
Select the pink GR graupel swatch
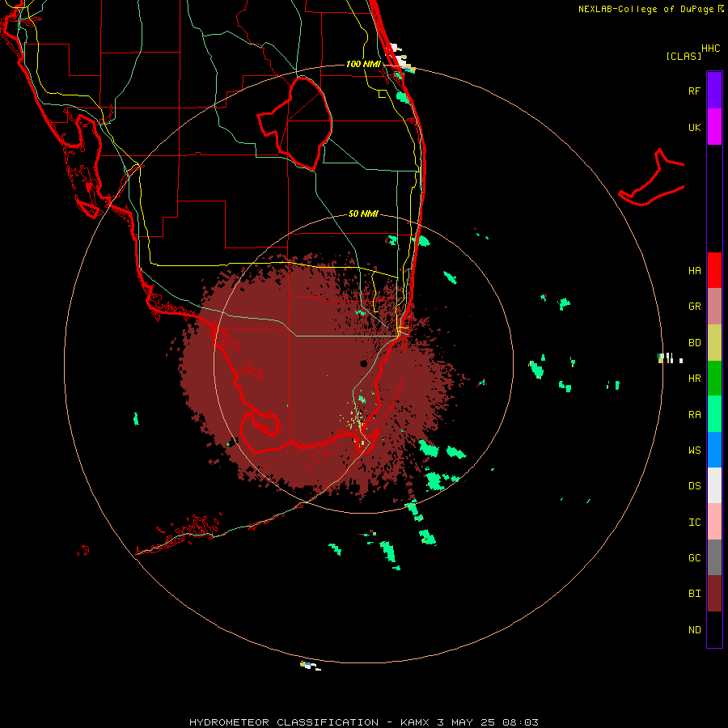point(714,307)
